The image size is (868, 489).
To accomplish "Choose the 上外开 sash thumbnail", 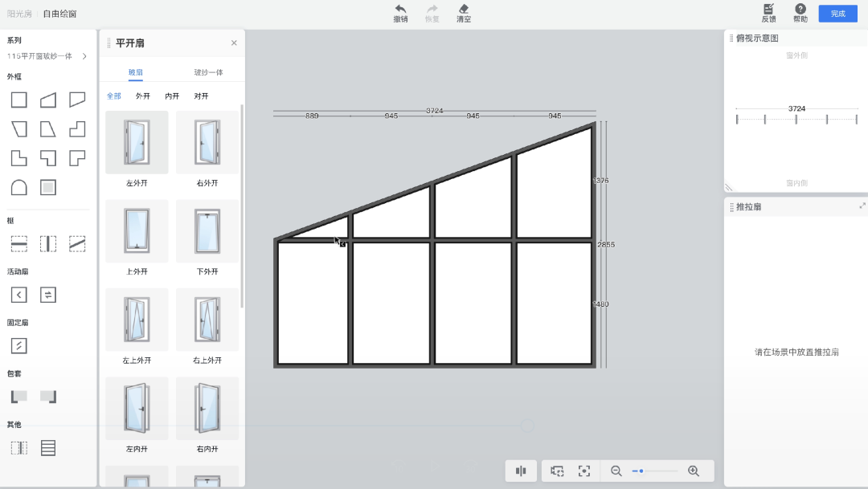I will (x=137, y=230).
